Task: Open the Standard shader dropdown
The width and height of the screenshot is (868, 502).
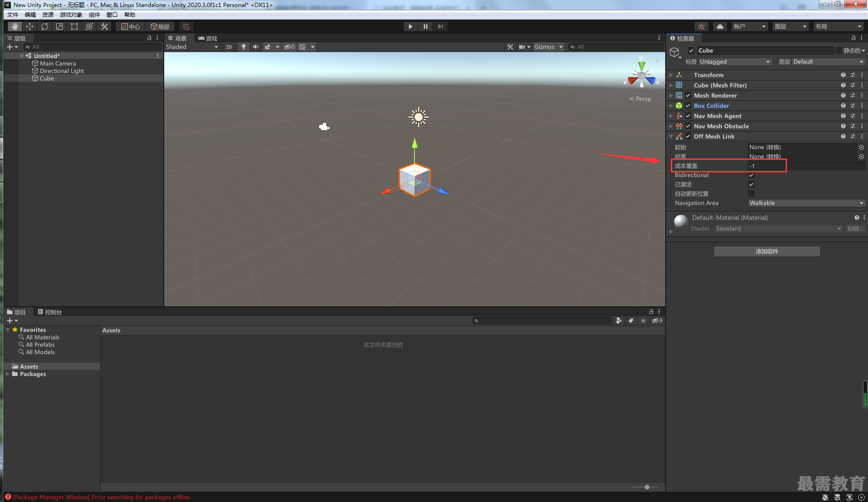Action: point(779,229)
